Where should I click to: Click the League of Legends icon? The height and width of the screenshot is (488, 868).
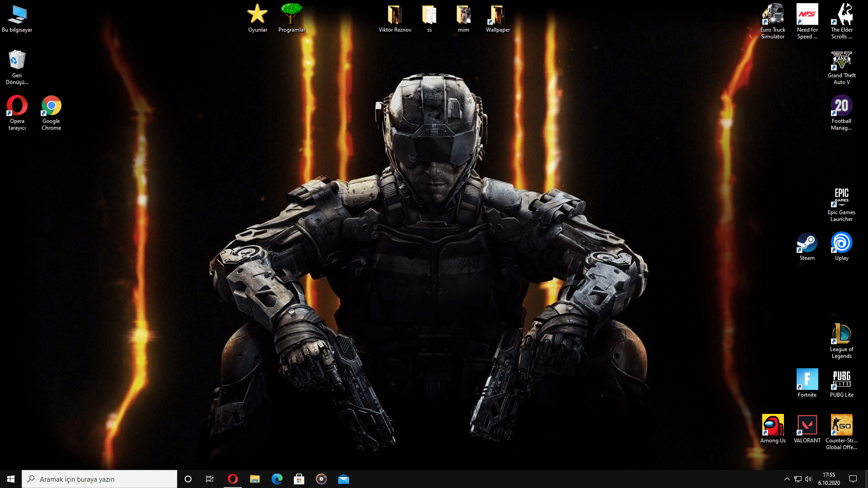pyautogui.click(x=841, y=335)
